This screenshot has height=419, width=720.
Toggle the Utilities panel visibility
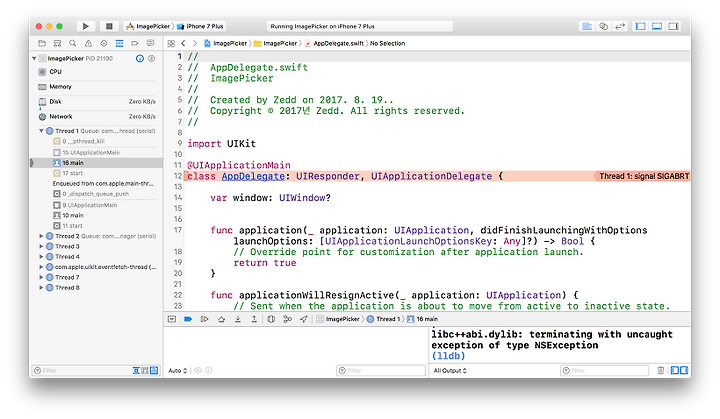click(674, 26)
